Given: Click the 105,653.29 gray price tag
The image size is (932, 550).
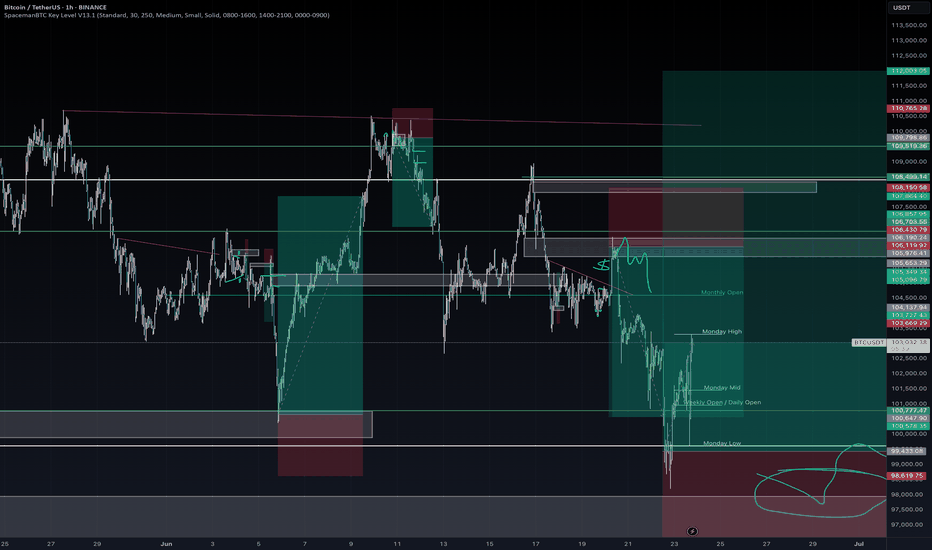Looking at the screenshot, I should click(x=908, y=263).
